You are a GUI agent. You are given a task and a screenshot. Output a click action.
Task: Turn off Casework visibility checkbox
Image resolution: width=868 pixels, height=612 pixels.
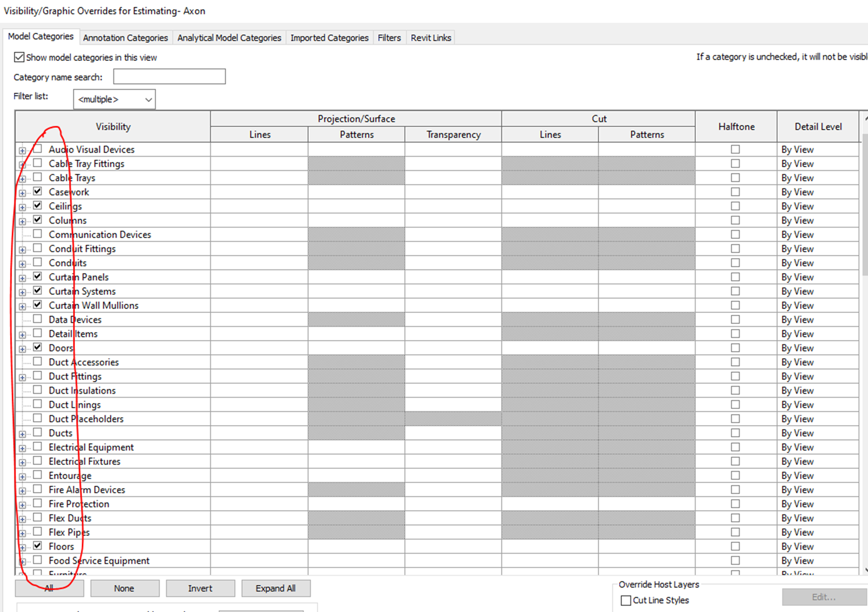pyautogui.click(x=38, y=191)
